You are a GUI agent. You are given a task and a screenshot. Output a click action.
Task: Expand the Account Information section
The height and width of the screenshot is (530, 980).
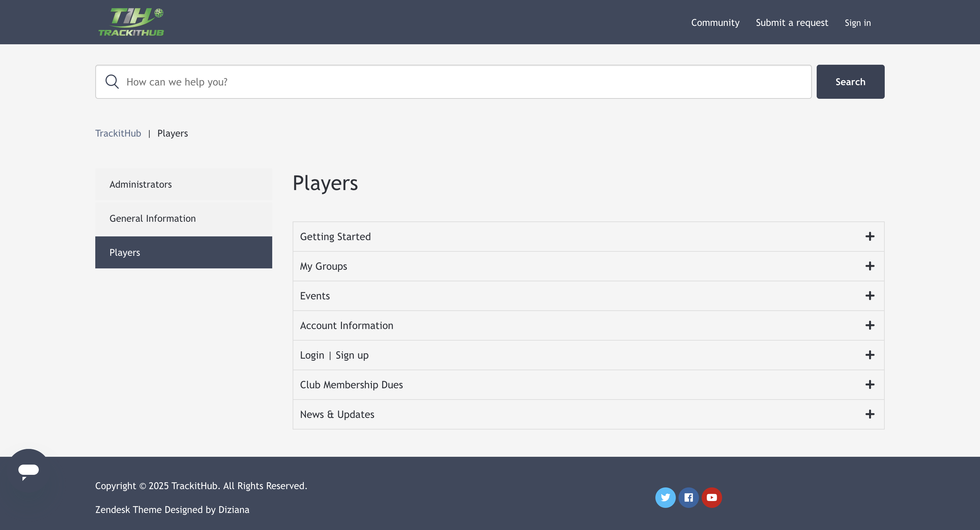(588, 326)
